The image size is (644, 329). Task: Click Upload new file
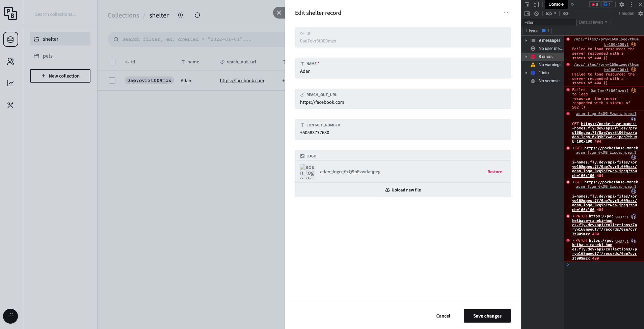click(x=403, y=190)
